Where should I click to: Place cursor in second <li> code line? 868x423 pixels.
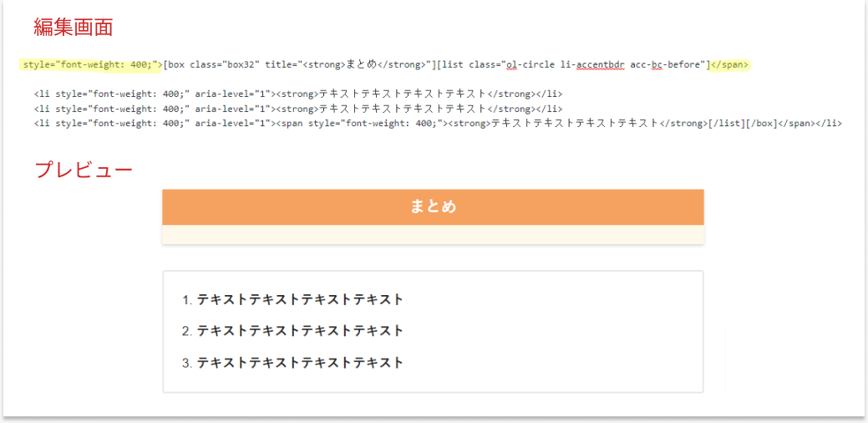(298, 109)
